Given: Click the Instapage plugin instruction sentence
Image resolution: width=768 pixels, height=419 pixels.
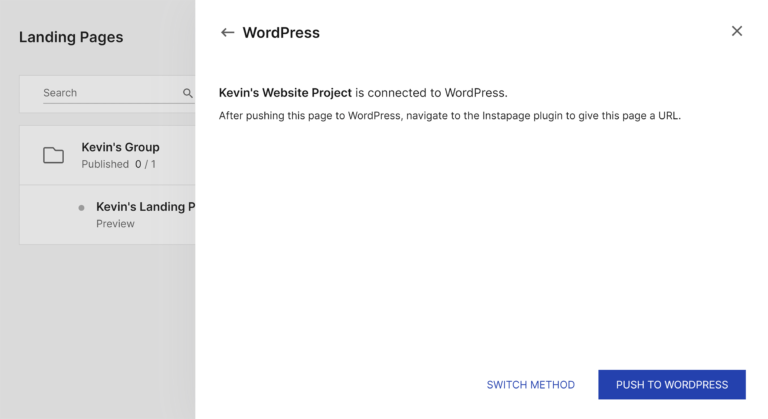Looking at the screenshot, I should (450, 116).
